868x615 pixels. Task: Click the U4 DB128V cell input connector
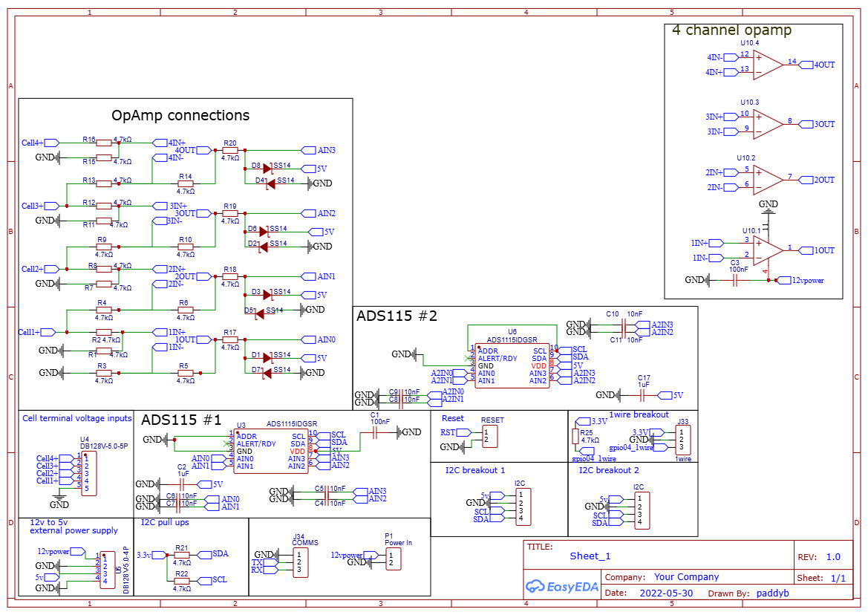pos(88,473)
